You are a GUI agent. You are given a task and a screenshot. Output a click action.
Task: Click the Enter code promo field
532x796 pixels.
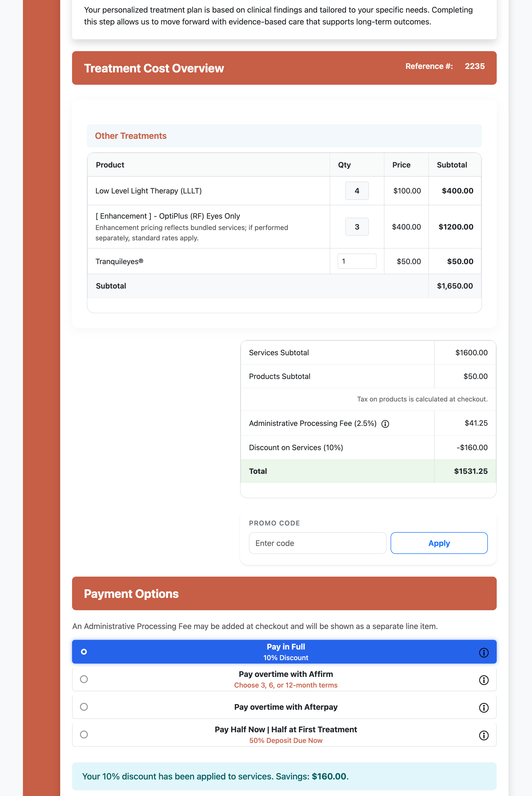(x=318, y=543)
